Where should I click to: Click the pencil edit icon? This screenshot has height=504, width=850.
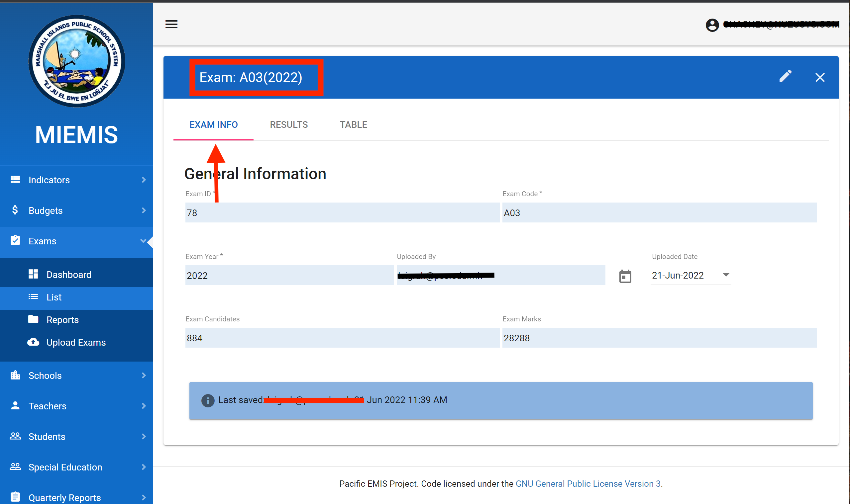(x=785, y=76)
